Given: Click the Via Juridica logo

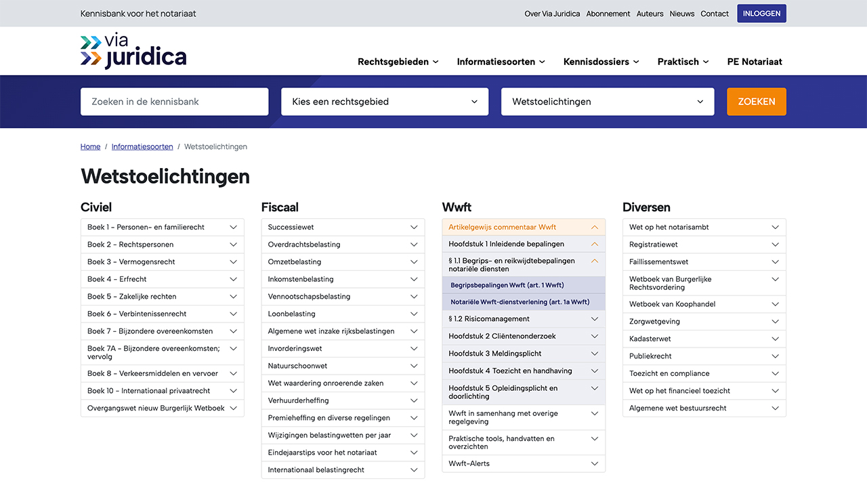Looking at the screenshot, I should (133, 51).
